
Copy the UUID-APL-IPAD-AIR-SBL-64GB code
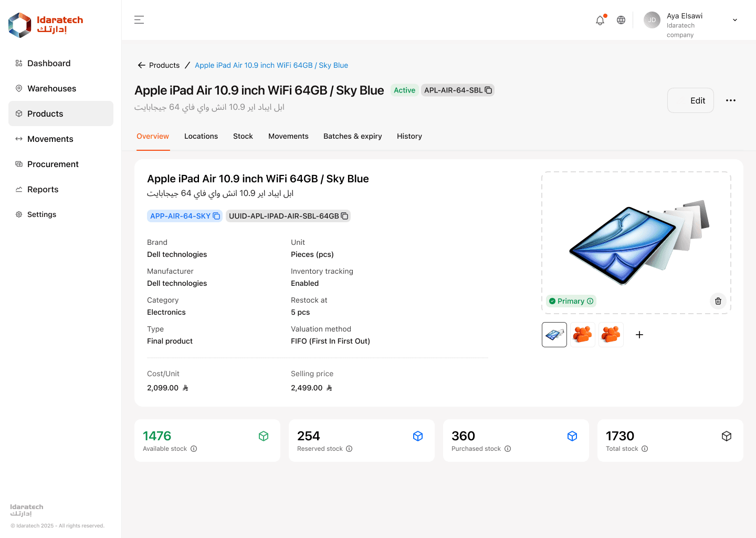pyautogui.click(x=344, y=216)
